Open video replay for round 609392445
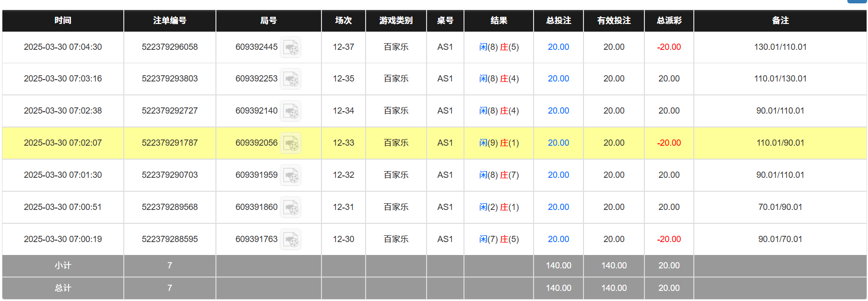868x301 pixels. [290, 47]
